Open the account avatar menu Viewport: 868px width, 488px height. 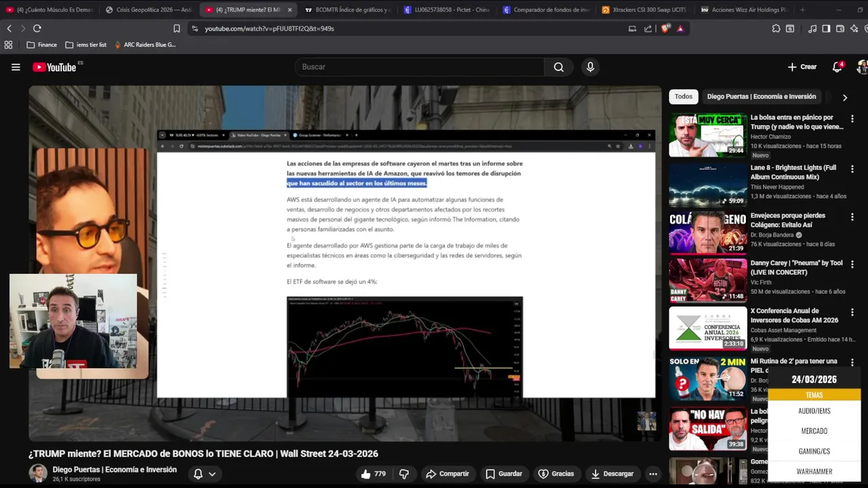(862, 67)
